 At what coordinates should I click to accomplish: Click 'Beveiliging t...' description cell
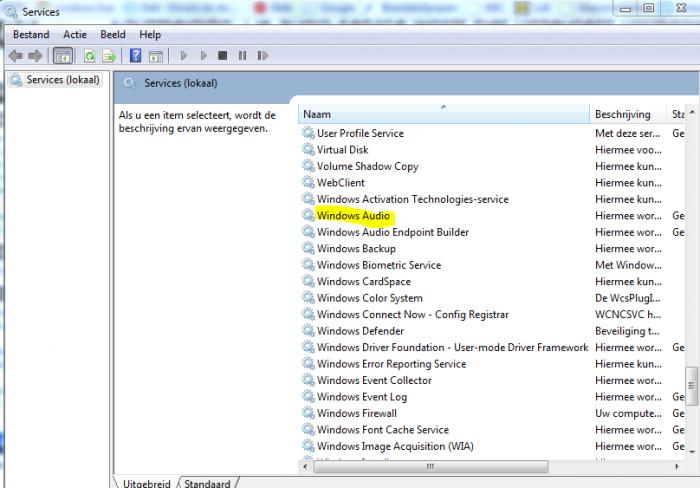pyautogui.click(x=627, y=331)
